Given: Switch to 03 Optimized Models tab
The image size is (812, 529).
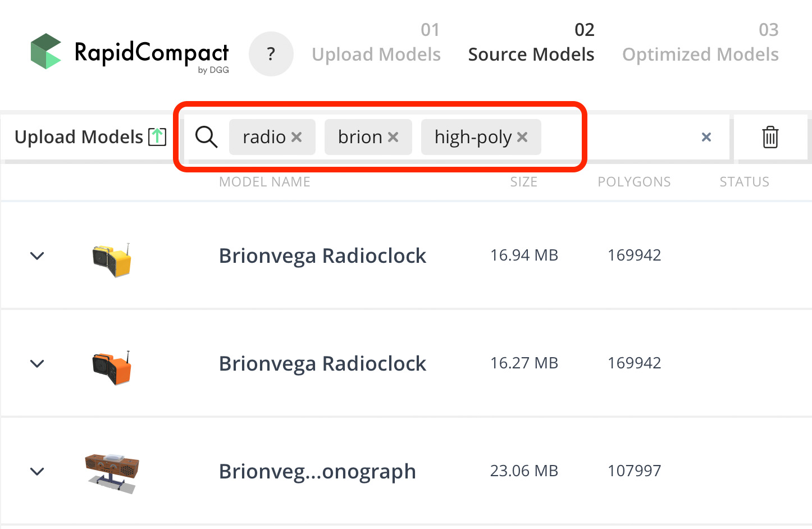Looking at the screenshot, I should point(700,43).
